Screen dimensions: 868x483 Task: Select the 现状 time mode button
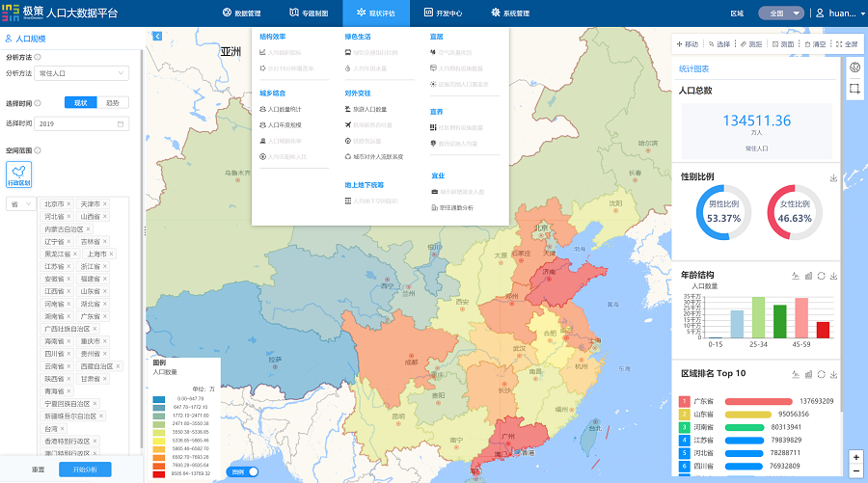point(81,102)
